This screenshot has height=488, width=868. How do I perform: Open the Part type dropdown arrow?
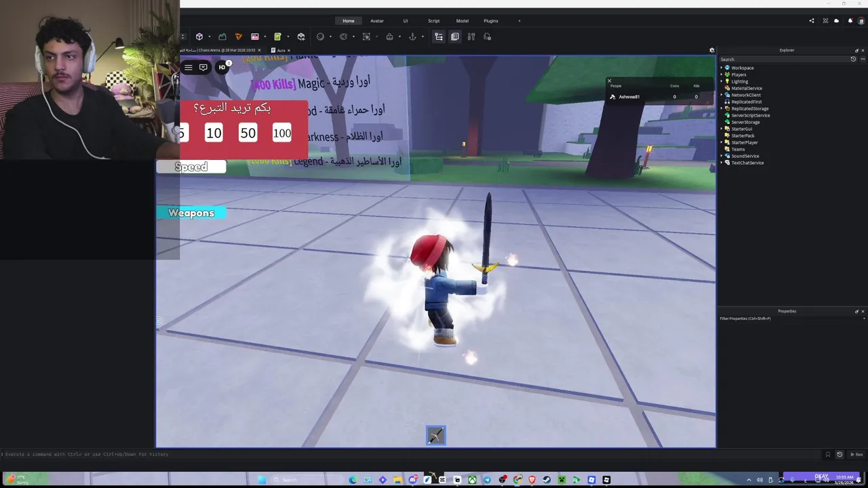209,37
